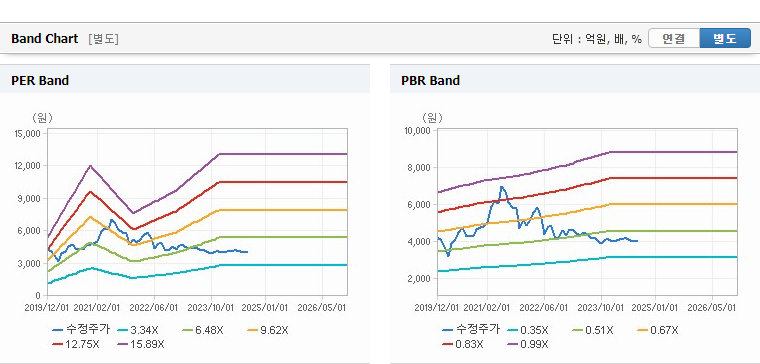Toggle 수정주가 series in PBR Band legend
The height and width of the screenshot is (364, 760).
[471, 330]
